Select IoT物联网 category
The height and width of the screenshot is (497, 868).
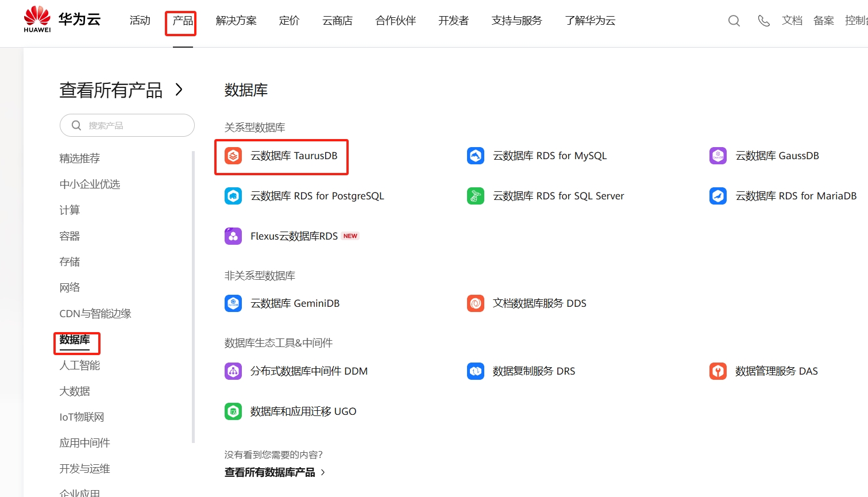tap(82, 417)
